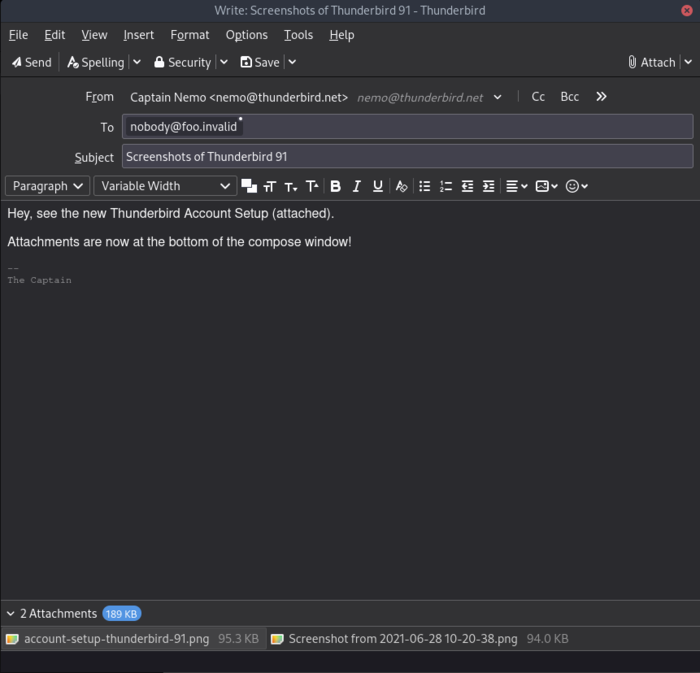Screen dimensions: 700x673
Task: Open the smiley emoticon dropdown
Action: [x=576, y=186]
